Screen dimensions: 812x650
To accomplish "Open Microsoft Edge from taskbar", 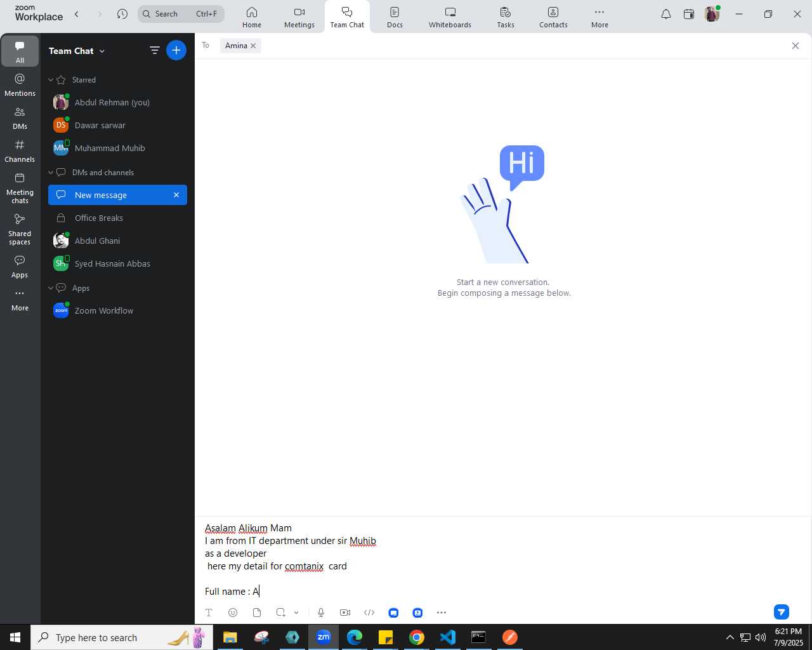I will click(x=355, y=637).
